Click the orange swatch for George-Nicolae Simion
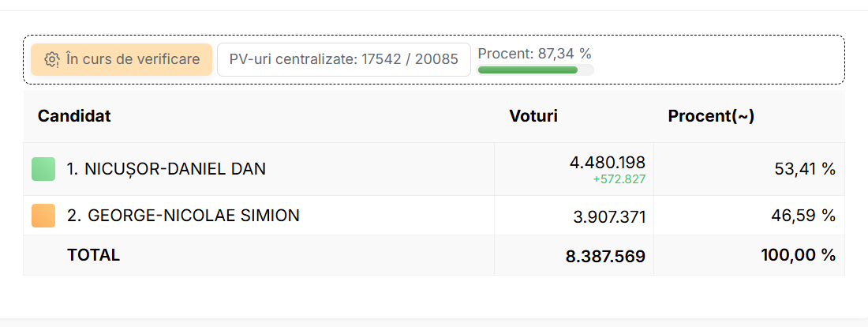The height and width of the screenshot is (327, 868). (x=43, y=216)
